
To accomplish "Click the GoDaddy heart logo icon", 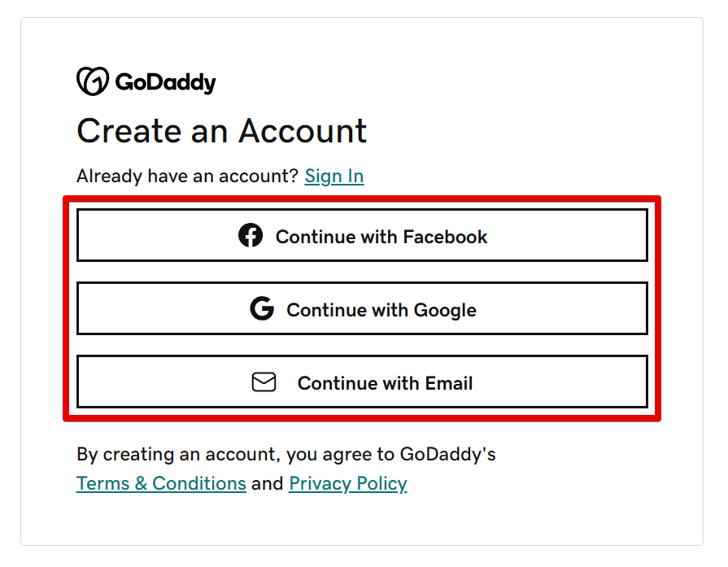I will [x=92, y=81].
